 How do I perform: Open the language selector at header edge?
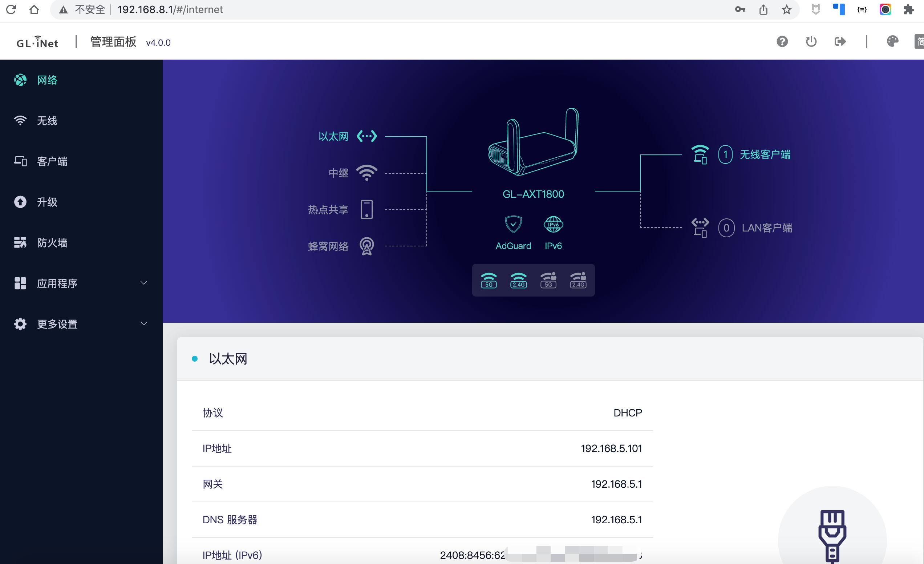[x=919, y=42]
